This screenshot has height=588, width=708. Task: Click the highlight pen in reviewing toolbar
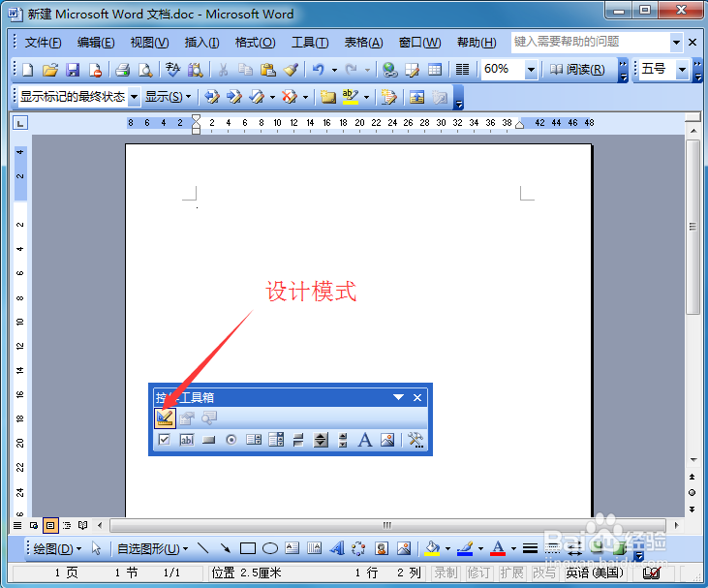coord(350,96)
